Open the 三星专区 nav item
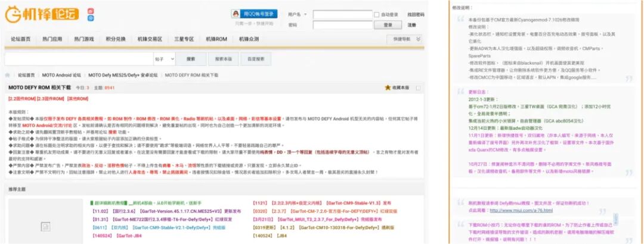The image size is (644, 244). pos(184,39)
